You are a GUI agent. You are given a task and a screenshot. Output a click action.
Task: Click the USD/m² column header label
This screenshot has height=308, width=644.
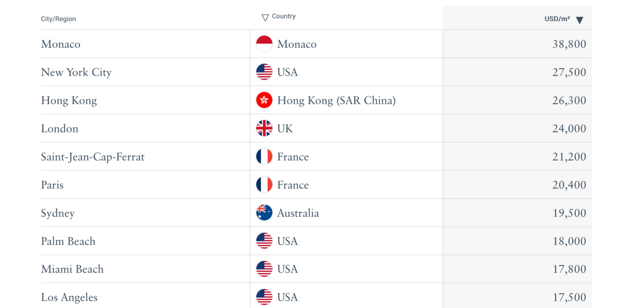pos(557,19)
